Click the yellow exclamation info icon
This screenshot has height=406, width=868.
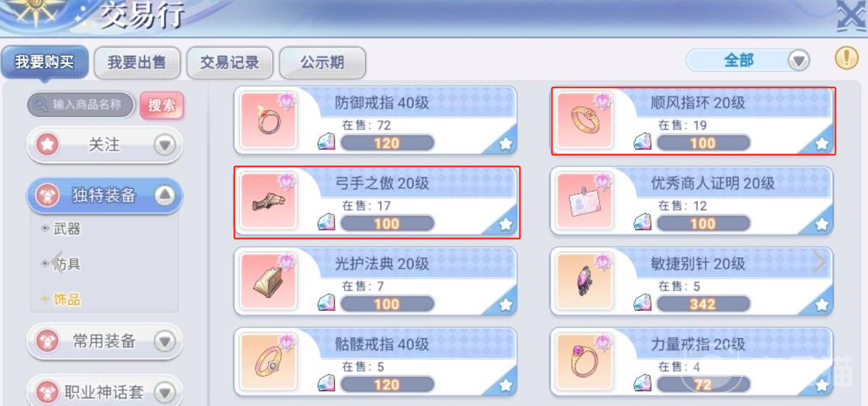tap(847, 58)
